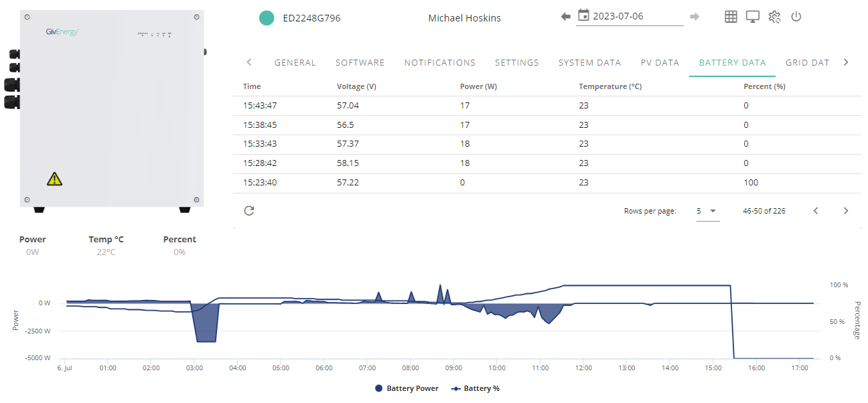Toggle Battery Power series in chart legend
868x403 pixels.
tap(407, 388)
